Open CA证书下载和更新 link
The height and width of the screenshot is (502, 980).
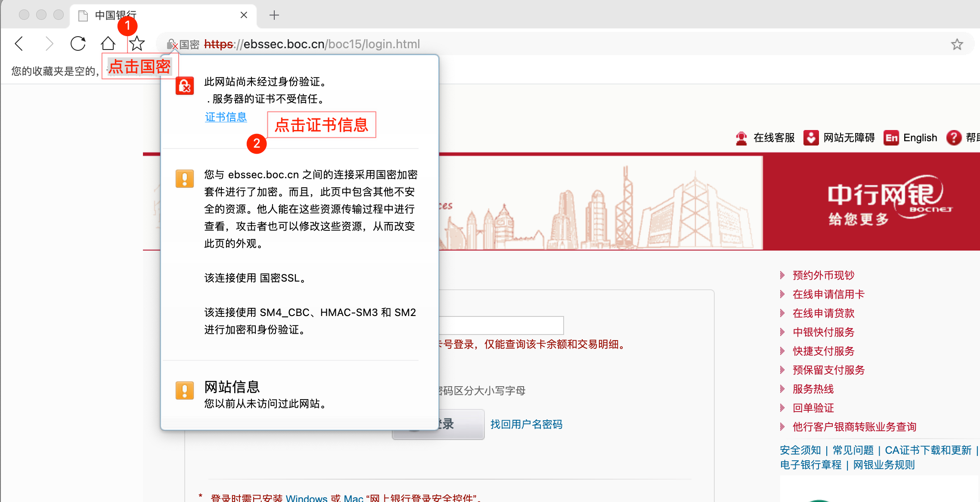tap(928, 450)
